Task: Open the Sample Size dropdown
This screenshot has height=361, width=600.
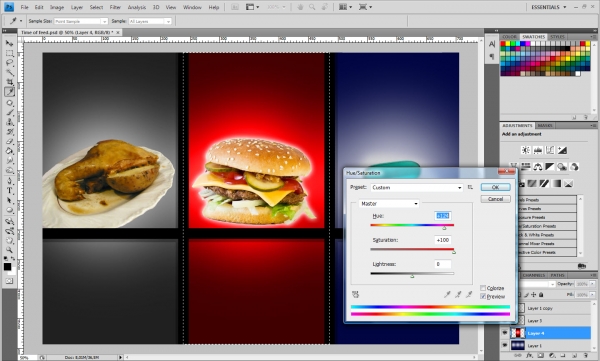Action: pyautogui.click(x=81, y=21)
